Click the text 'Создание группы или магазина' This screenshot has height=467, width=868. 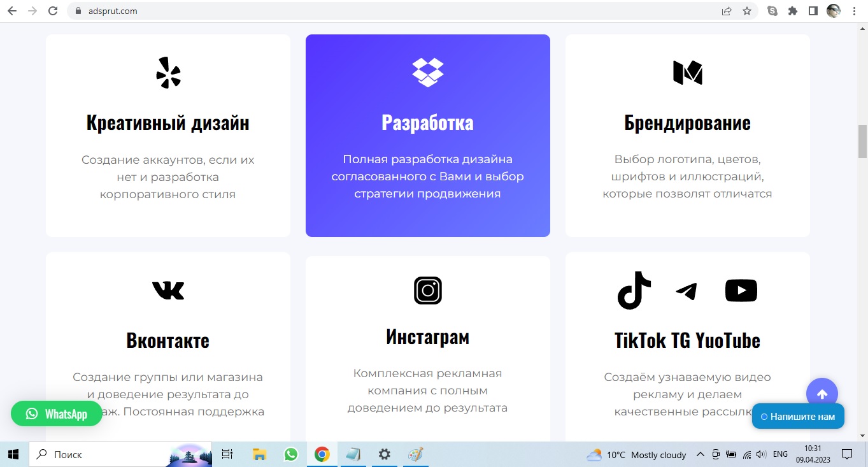(x=168, y=377)
